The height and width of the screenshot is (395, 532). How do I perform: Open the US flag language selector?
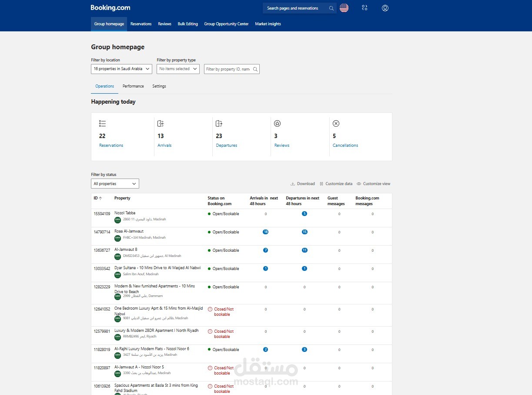pos(344,8)
